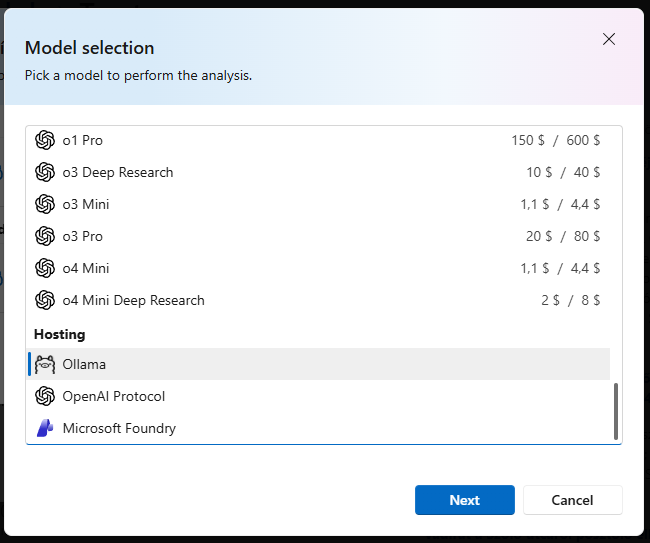This screenshot has height=543, width=650.
Task: Click the OpenAI icon next to o4 Mini
Action: pos(45,268)
